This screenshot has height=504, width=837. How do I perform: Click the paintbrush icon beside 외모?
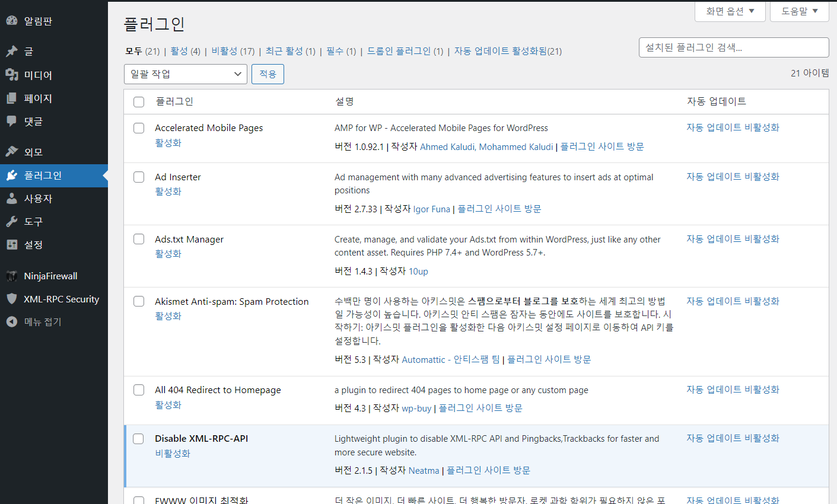point(12,152)
